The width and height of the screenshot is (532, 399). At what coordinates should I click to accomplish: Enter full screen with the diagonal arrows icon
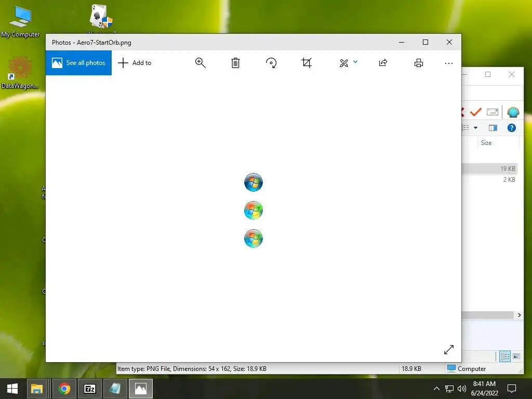click(x=449, y=350)
